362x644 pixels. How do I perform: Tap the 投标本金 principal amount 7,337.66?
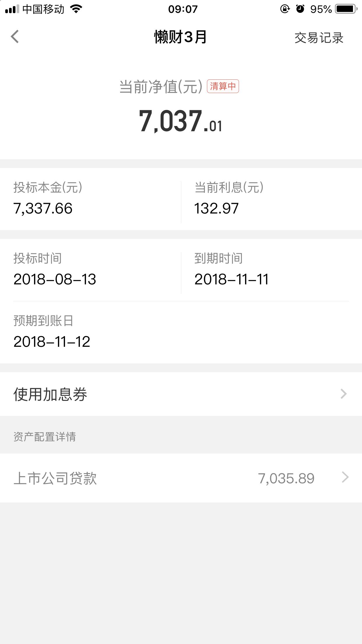pyautogui.click(x=43, y=209)
